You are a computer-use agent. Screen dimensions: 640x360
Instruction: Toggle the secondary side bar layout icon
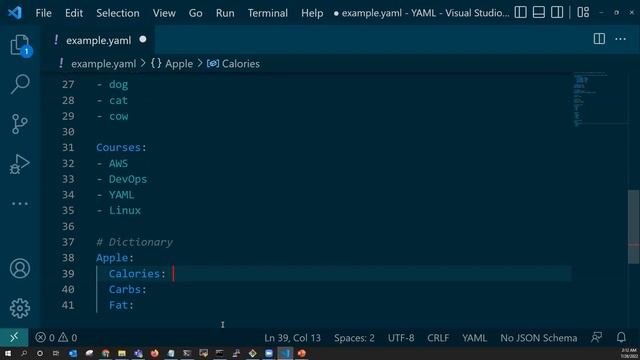(557, 13)
